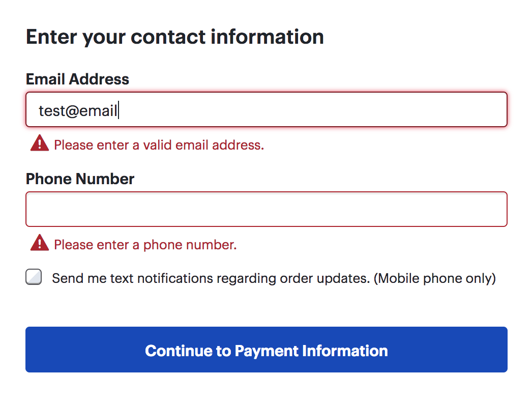Click the red border of the email field
This screenshot has height=404, width=532.
click(267, 93)
